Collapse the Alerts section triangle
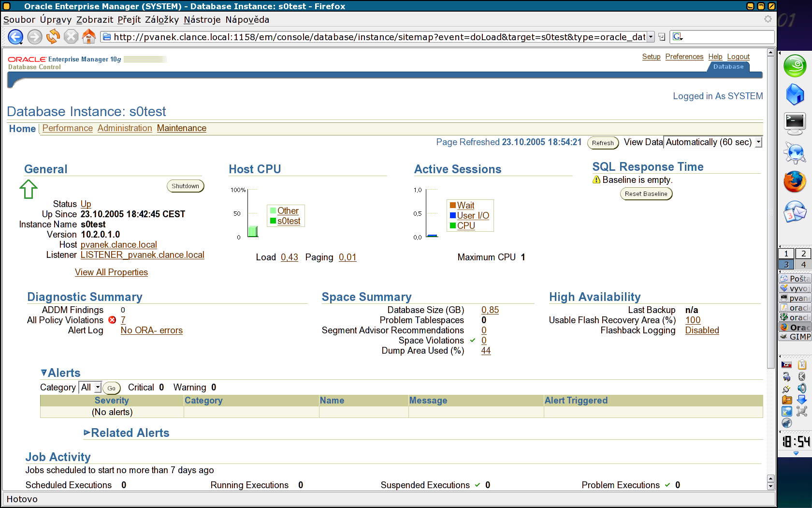The height and width of the screenshot is (508, 812). 44,373
